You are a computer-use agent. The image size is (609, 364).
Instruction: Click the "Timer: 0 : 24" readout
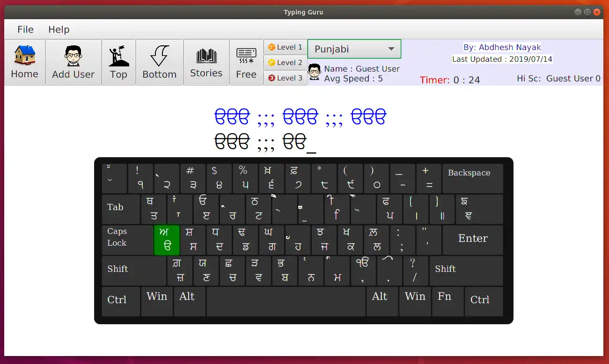tap(450, 80)
